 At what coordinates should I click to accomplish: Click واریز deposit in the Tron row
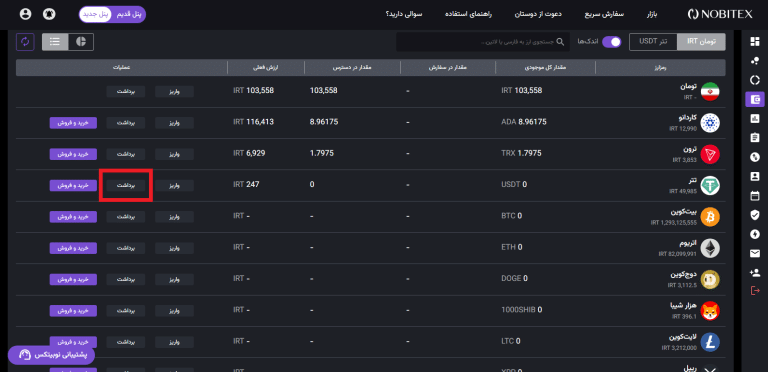point(174,154)
